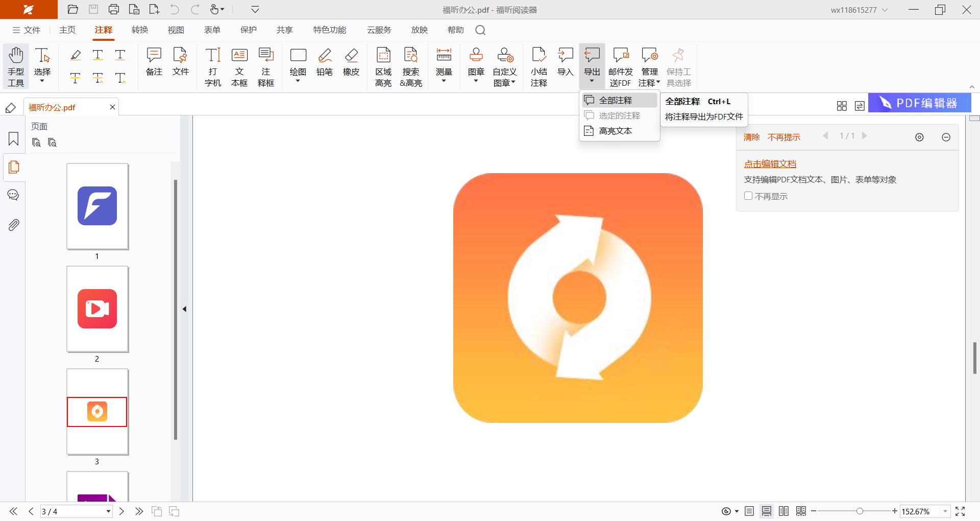The image size is (980, 521).
Task: Click the Print icon in quick toolbar
Action: (x=114, y=9)
